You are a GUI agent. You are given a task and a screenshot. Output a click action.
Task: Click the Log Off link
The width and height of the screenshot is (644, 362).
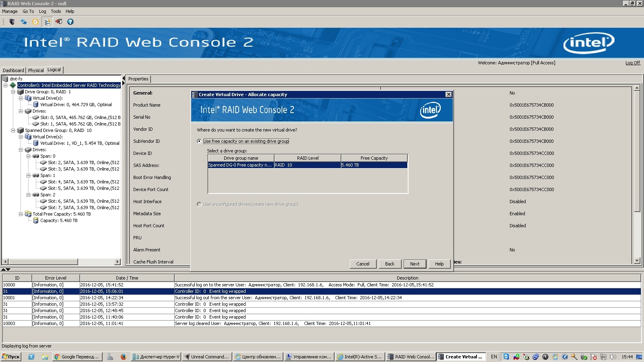[632, 63]
